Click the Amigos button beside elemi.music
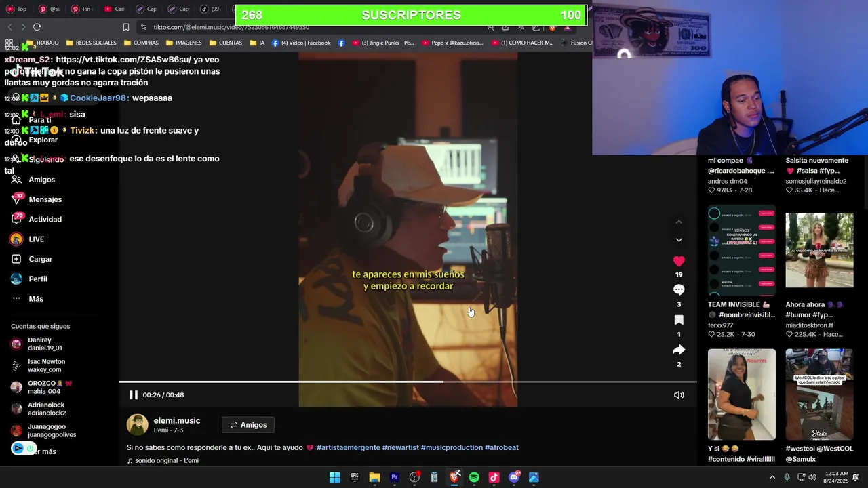 pos(248,425)
